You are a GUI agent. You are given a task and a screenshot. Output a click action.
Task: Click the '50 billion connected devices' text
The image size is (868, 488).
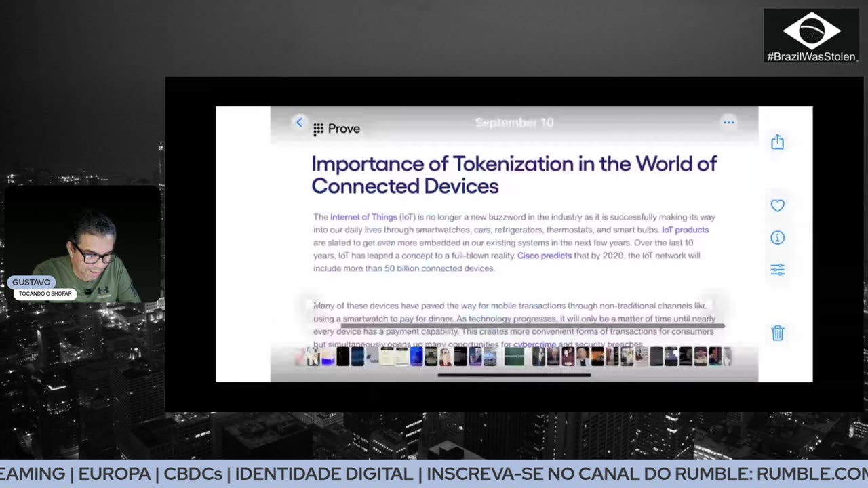pos(439,268)
